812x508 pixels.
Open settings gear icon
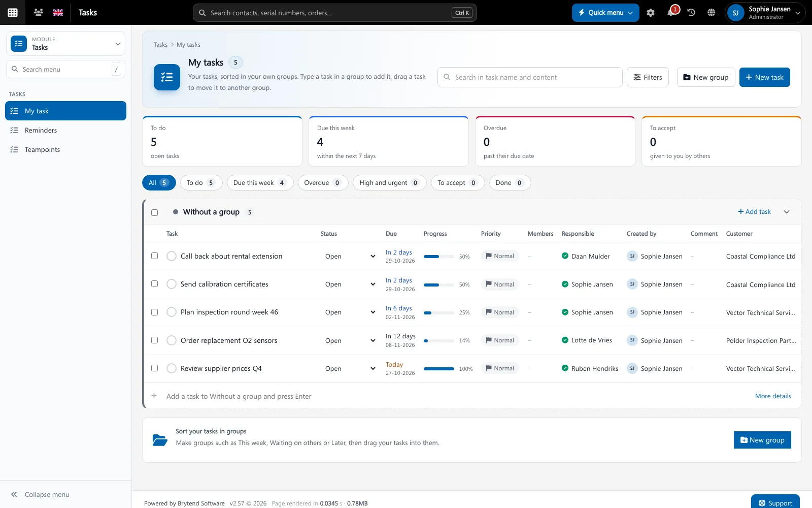[651, 13]
